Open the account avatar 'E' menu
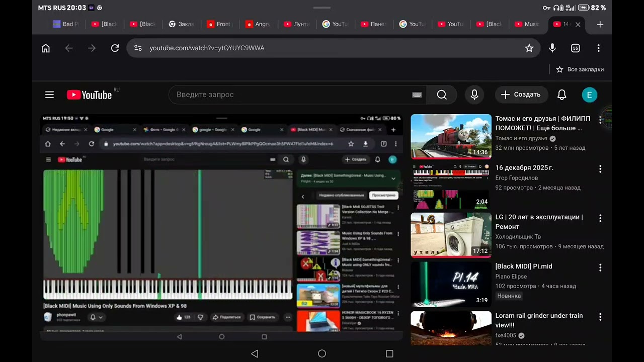 click(590, 95)
